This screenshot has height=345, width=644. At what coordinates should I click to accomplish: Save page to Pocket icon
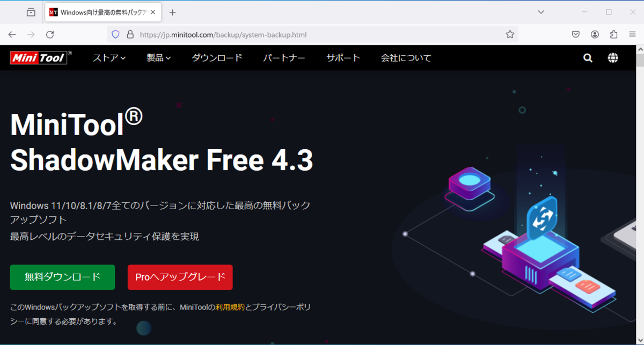[x=575, y=34]
